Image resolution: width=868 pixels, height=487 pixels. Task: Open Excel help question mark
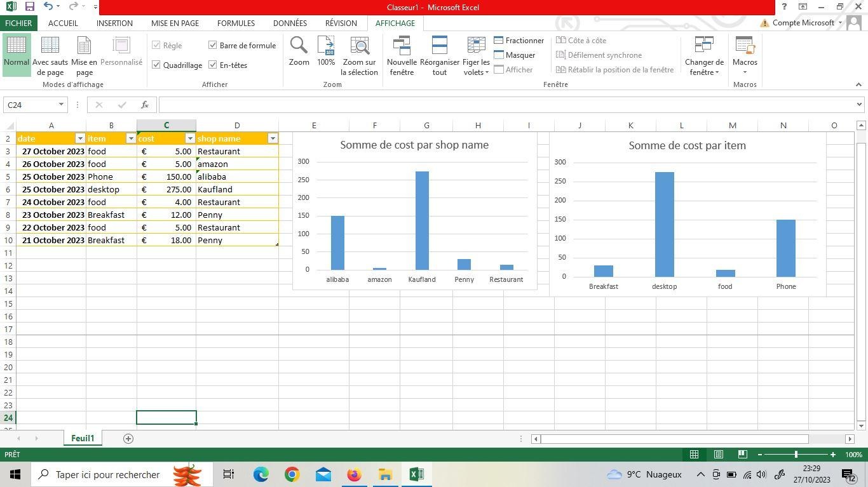point(784,7)
